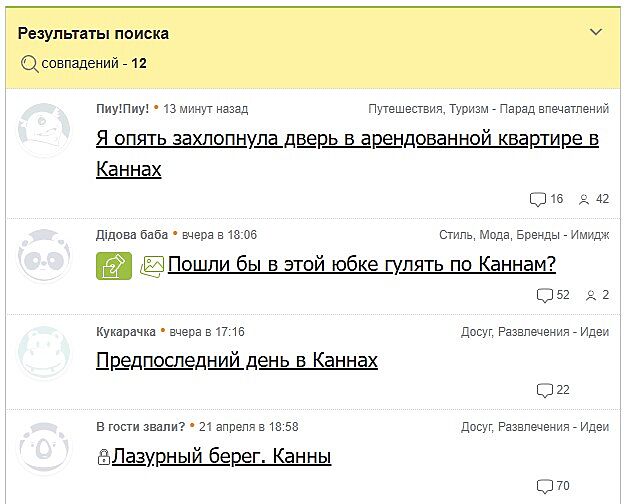Viewport: 629px width, 504px height.
Task: Click comments bubble icon showing 16
Action: tap(538, 199)
